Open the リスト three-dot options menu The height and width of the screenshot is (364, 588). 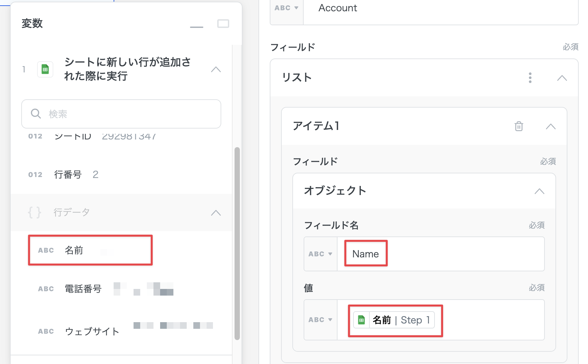pyautogui.click(x=530, y=78)
